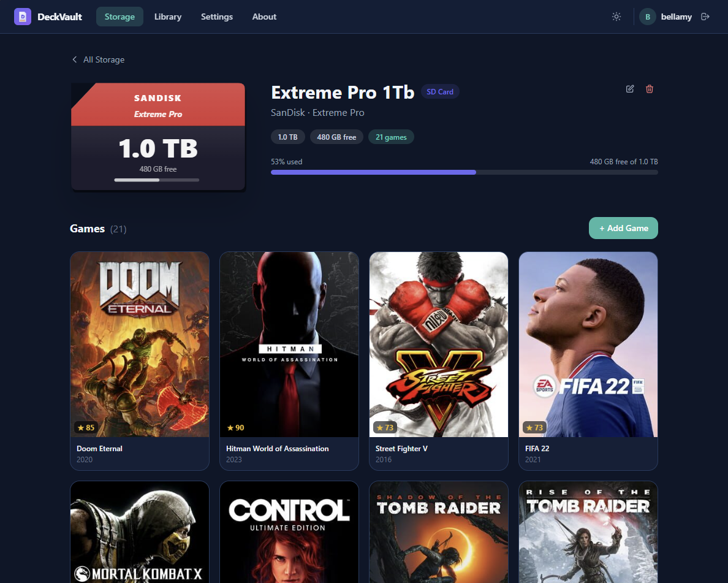Open the Street Fighter V cover
The width and height of the screenshot is (728, 583).
pos(439,345)
